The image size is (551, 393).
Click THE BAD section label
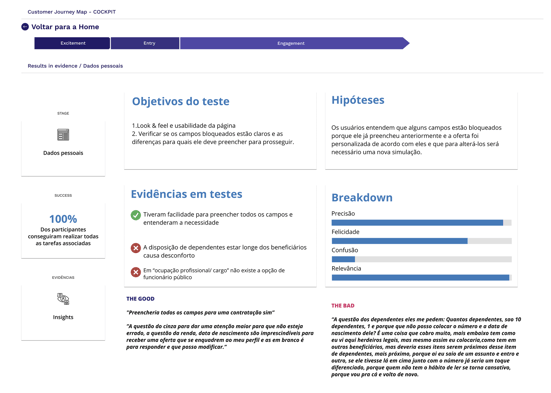(x=343, y=306)
